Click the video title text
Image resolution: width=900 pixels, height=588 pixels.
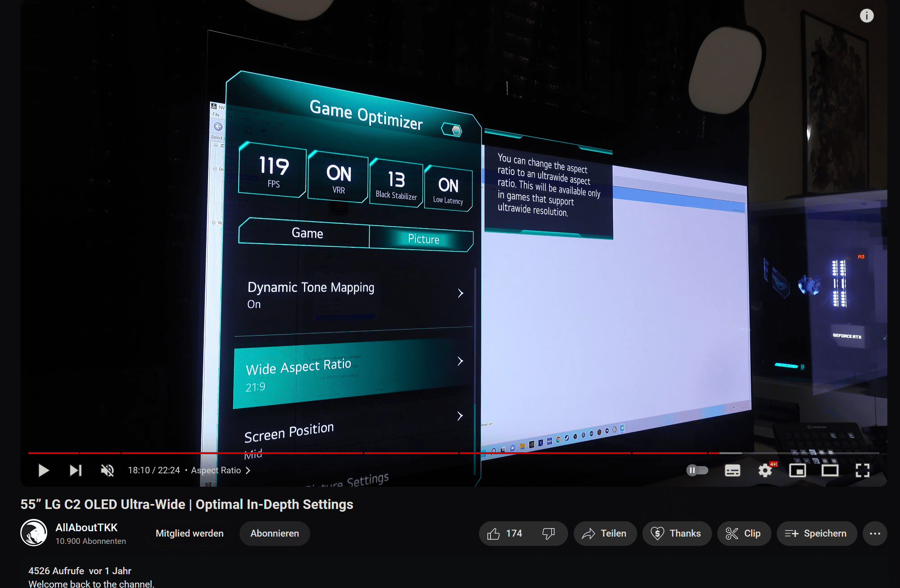(187, 504)
